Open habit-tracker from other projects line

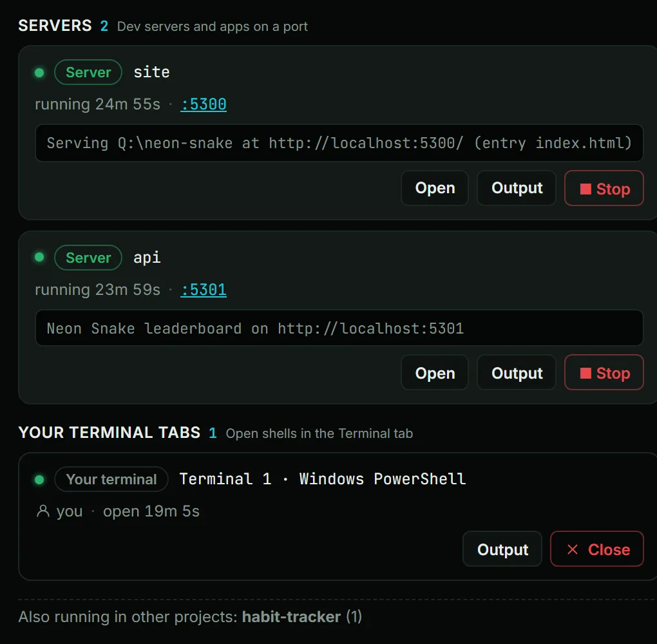tap(291, 617)
